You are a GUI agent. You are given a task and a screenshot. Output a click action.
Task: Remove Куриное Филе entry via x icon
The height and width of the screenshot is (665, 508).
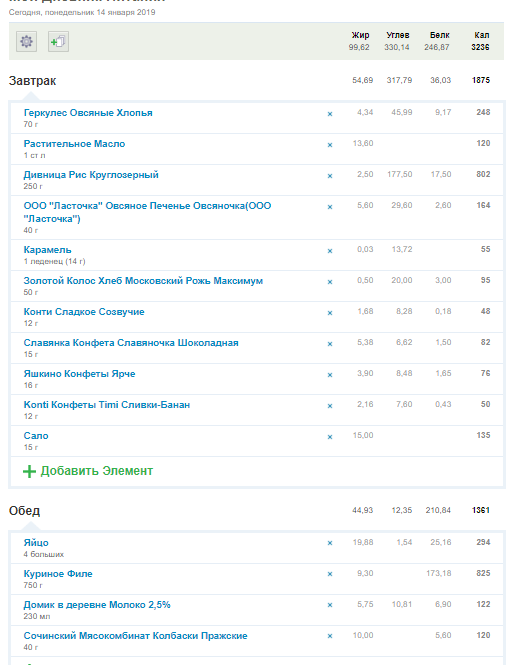(x=330, y=574)
